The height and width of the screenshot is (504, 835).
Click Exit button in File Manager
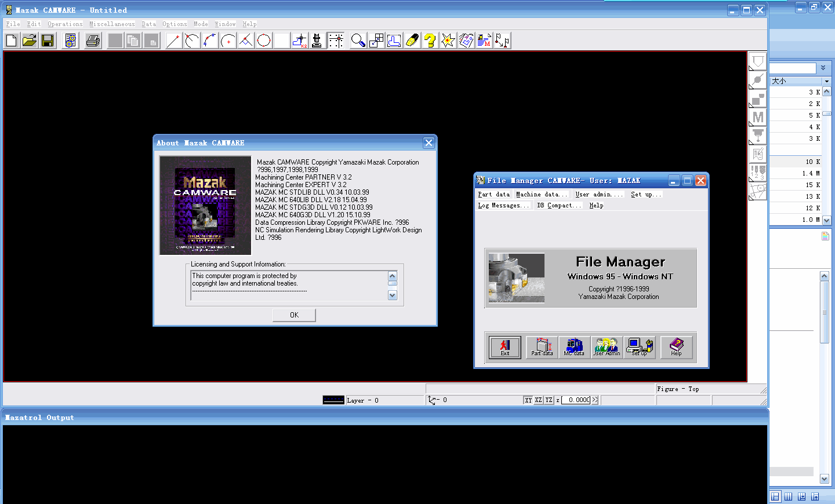pyautogui.click(x=504, y=347)
